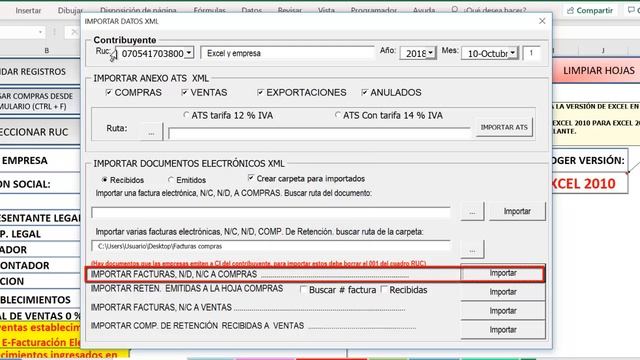The height and width of the screenshot is (360, 640).
Task: Open the Ruc dropdown list
Action: [189, 53]
